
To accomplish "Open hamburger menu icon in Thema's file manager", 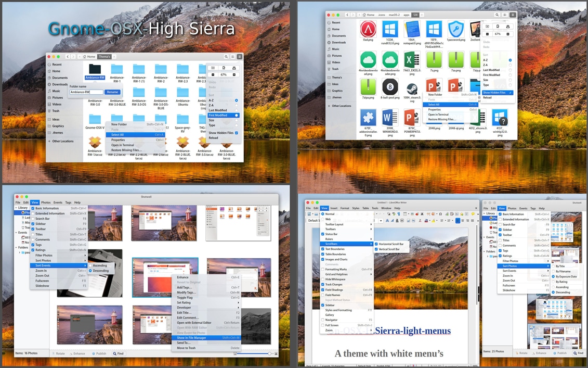I will click(240, 57).
